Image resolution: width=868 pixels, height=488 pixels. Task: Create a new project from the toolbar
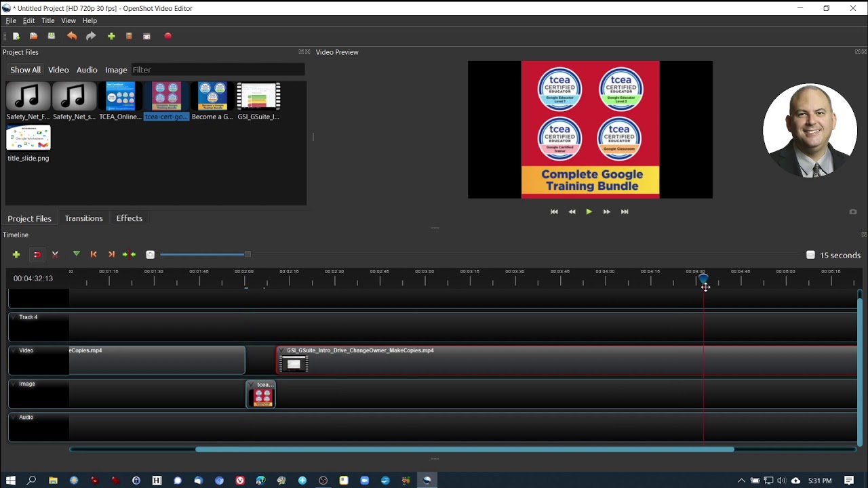[x=16, y=36]
